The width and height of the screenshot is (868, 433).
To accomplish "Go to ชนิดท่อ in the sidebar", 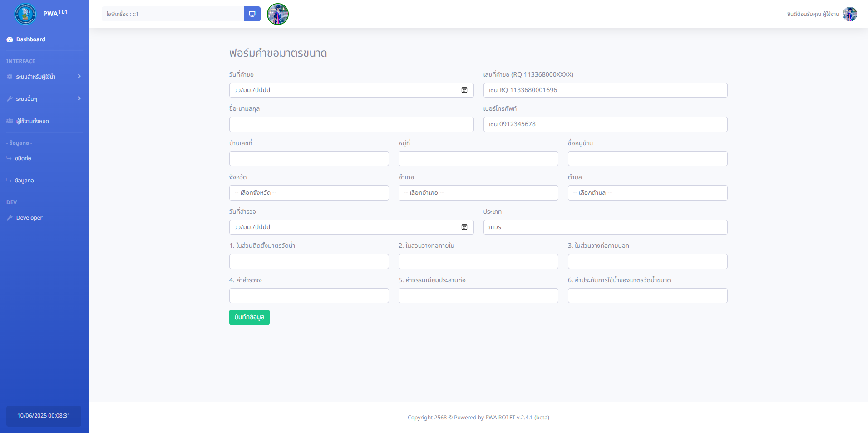I will click(23, 158).
